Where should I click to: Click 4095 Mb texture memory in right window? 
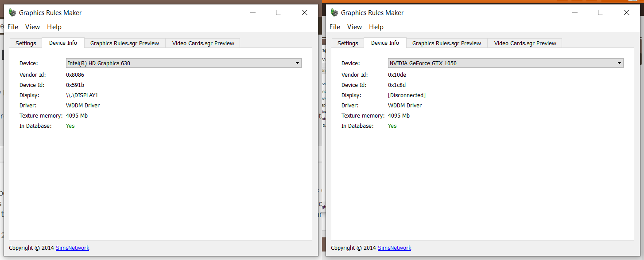399,116
